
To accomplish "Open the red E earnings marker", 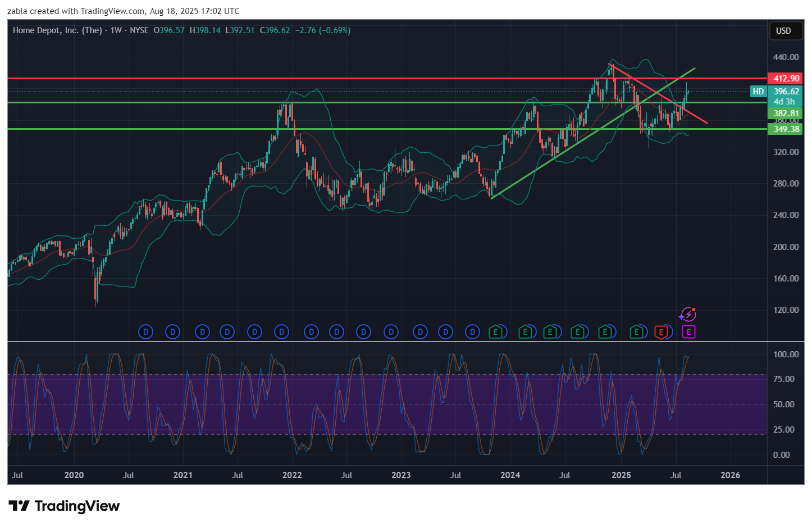I will coord(662,332).
